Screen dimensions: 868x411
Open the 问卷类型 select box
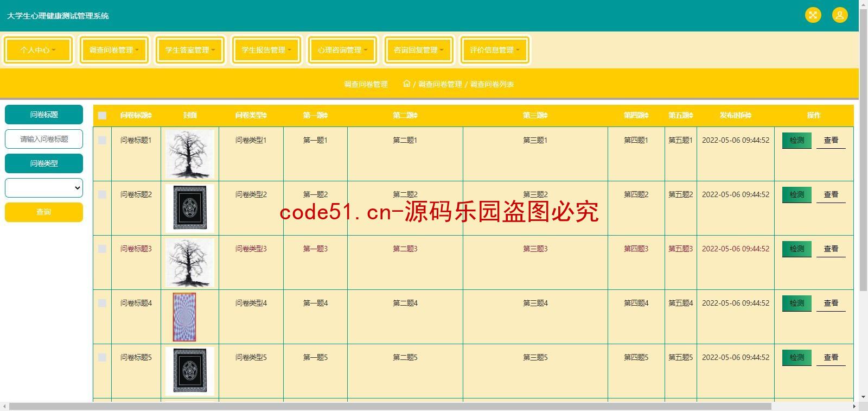click(x=44, y=188)
